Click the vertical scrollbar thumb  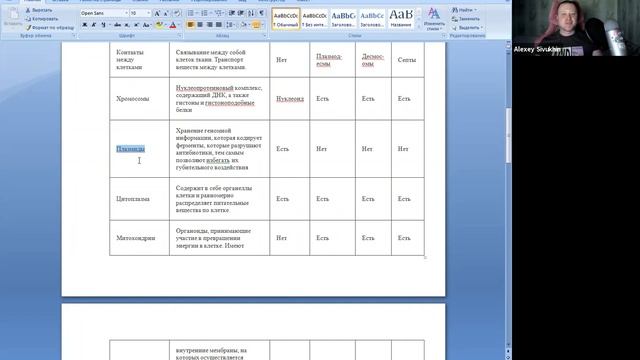point(508,136)
